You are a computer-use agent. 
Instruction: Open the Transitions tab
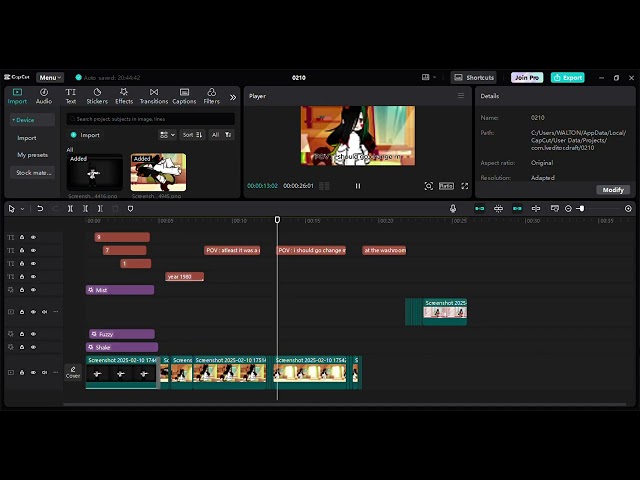(154, 96)
